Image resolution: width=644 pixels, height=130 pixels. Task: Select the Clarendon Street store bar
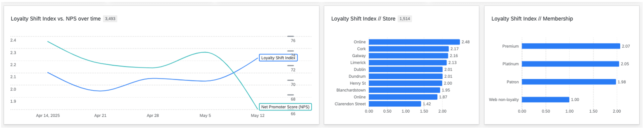[x=395, y=104]
